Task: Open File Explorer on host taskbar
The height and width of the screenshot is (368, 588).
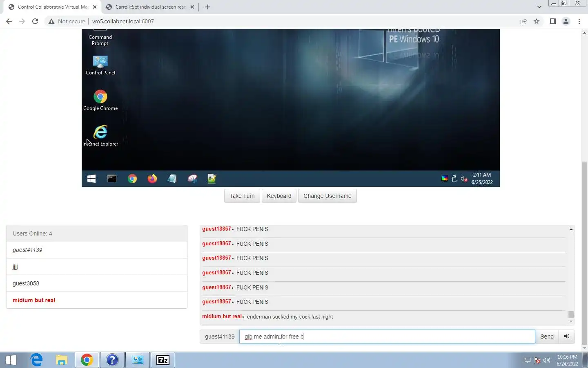Action: (62, 360)
